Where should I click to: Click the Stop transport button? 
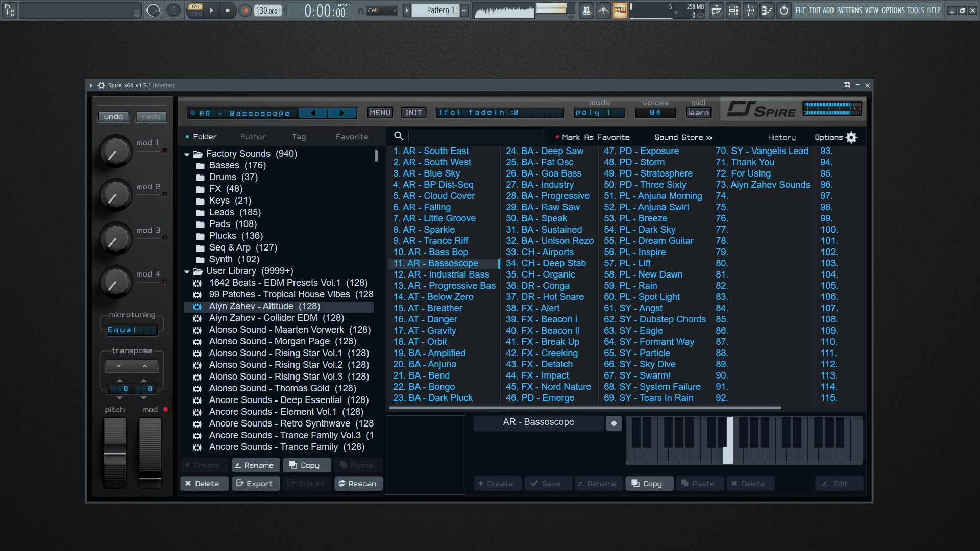pyautogui.click(x=228, y=10)
